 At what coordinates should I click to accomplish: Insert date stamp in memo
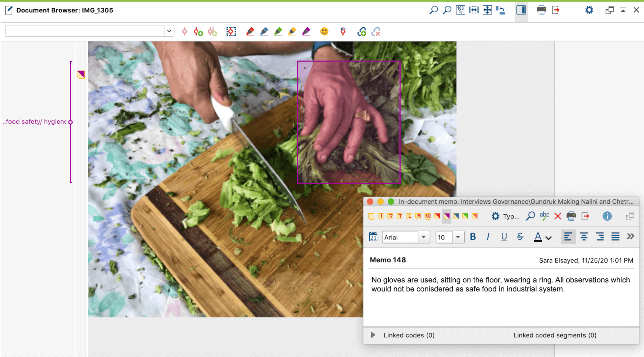point(373,237)
